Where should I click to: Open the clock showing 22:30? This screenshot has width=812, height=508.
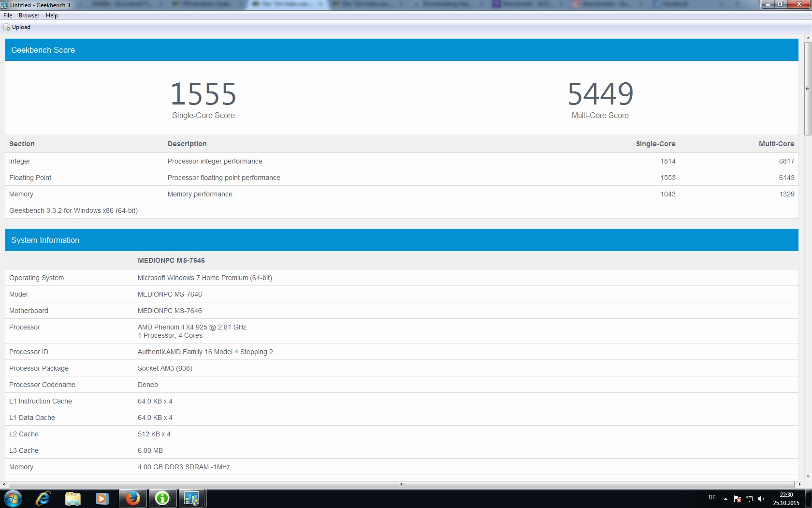tap(786, 499)
